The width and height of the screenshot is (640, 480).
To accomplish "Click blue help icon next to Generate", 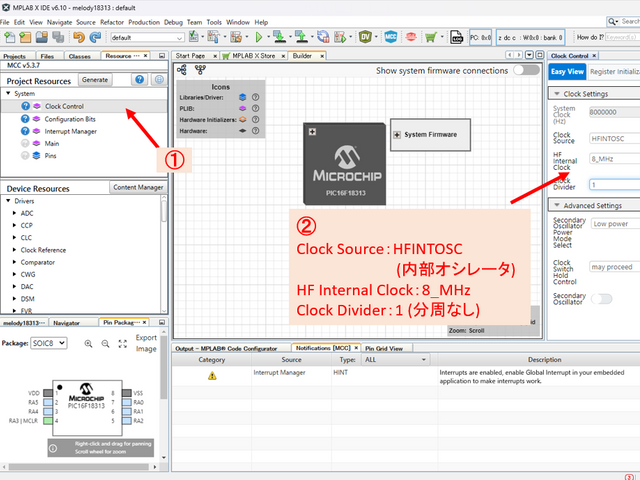I will coord(139,79).
